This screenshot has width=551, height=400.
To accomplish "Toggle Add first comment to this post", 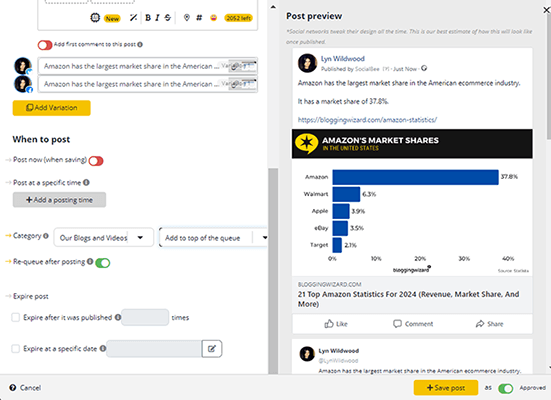I will [x=45, y=45].
